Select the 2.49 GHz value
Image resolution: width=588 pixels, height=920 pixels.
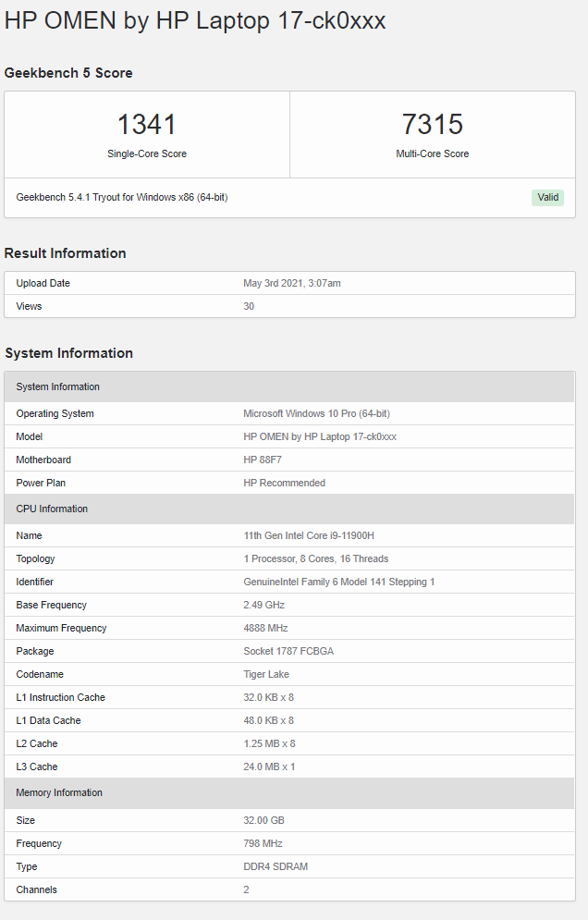(x=264, y=605)
